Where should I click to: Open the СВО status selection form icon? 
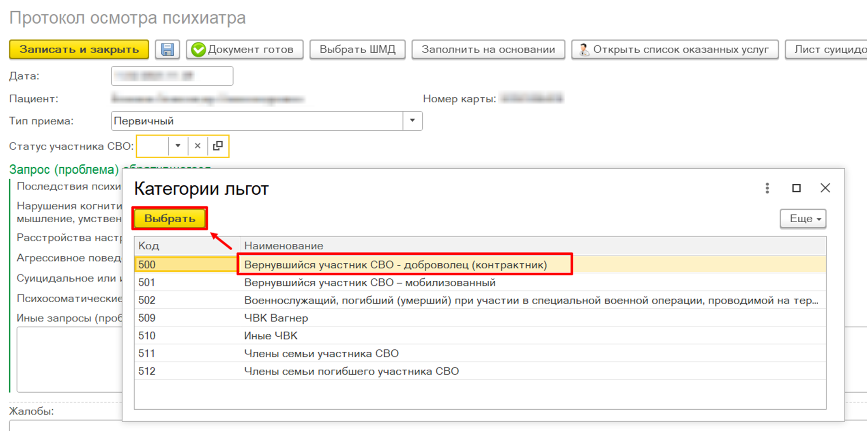218,146
